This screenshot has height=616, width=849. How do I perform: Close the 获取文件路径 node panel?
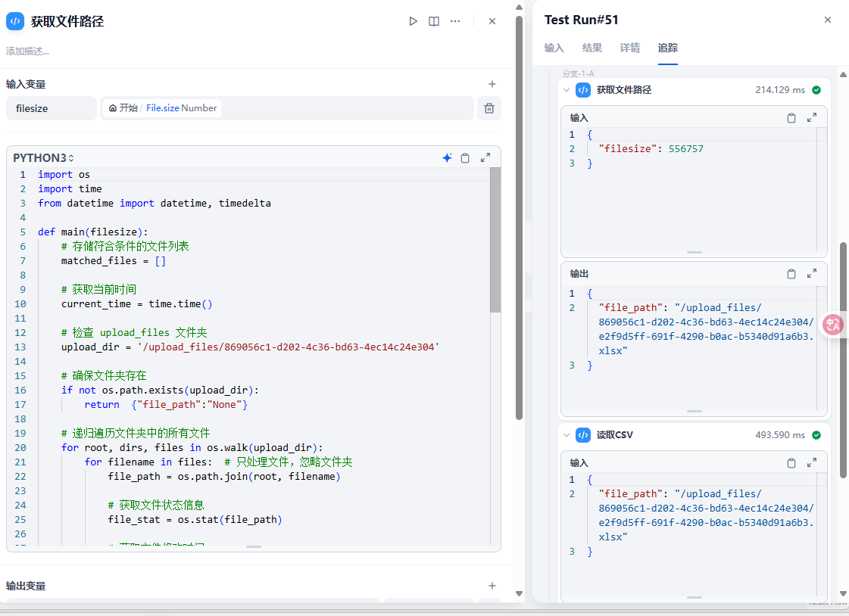pos(492,21)
